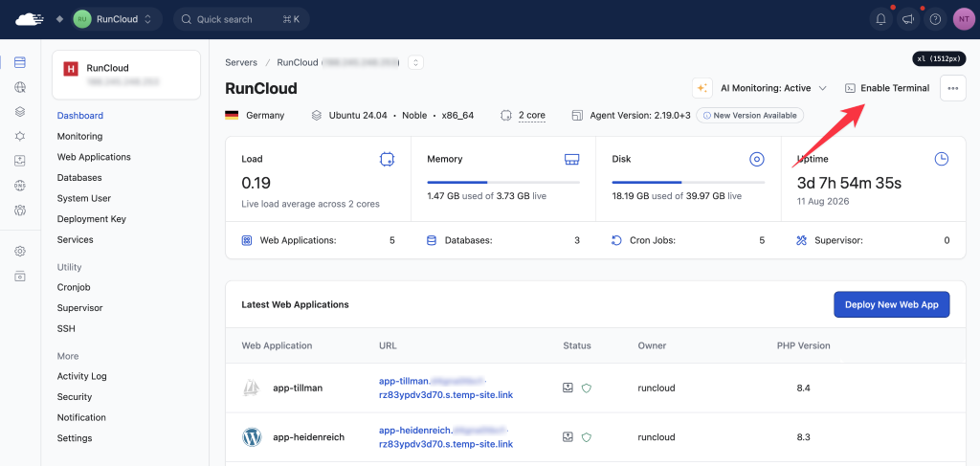
Task: Open Security in the sidebar
Action: (x=75, y=397)
